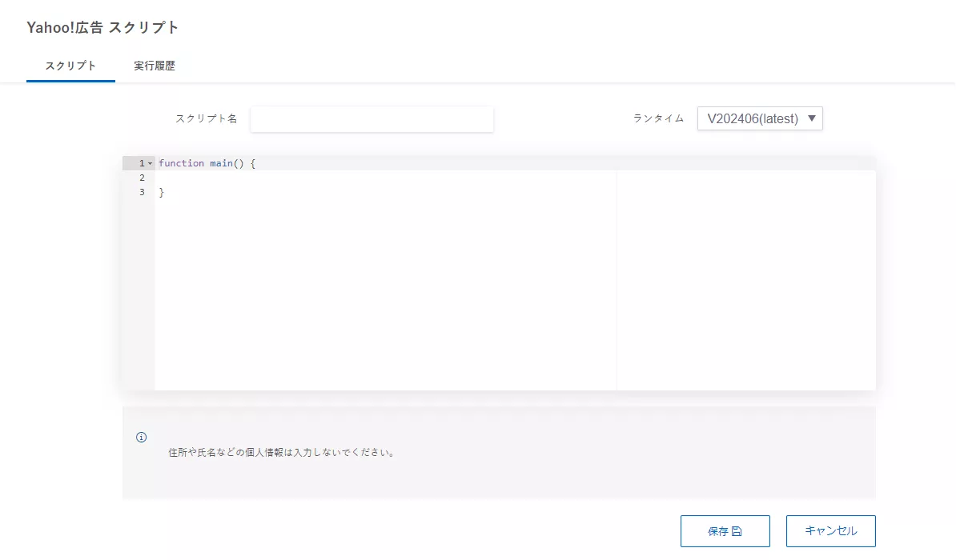Place cursor on empty line 2 of code
Image resolution: width=956 pixels, height=560 pixels.
pyautogui.click(x=320, y=178)
